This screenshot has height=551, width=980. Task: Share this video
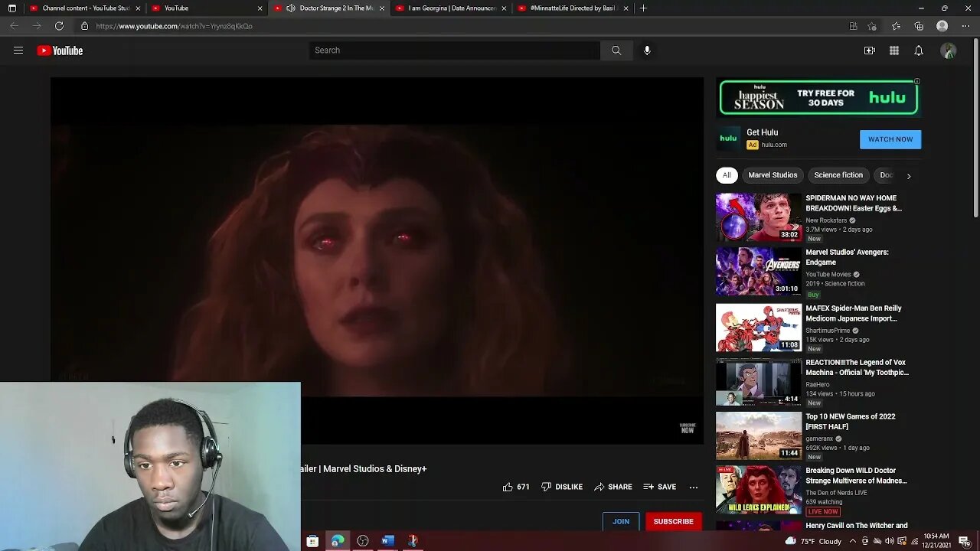[613, 487]
